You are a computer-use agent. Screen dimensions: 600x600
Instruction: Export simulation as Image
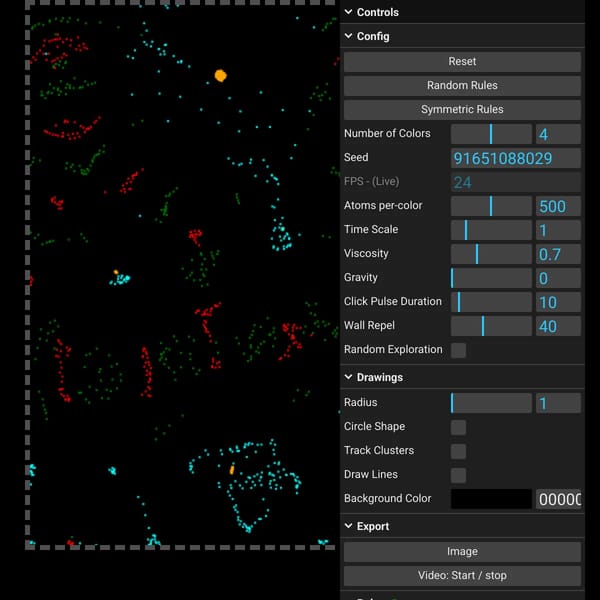462,551
